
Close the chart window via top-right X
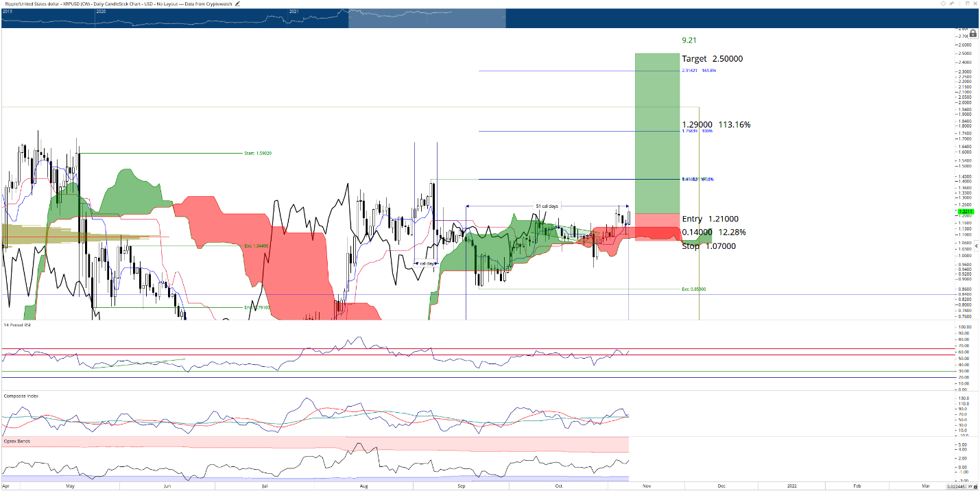976,3
